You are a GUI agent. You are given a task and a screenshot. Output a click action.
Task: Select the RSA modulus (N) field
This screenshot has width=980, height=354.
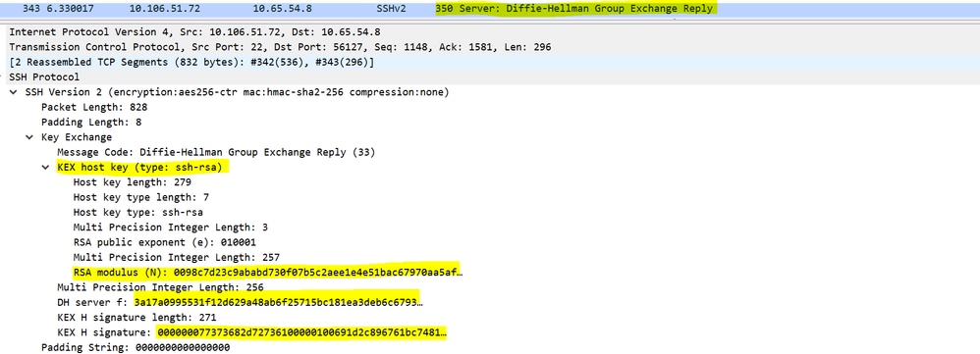tap(268, 273)
